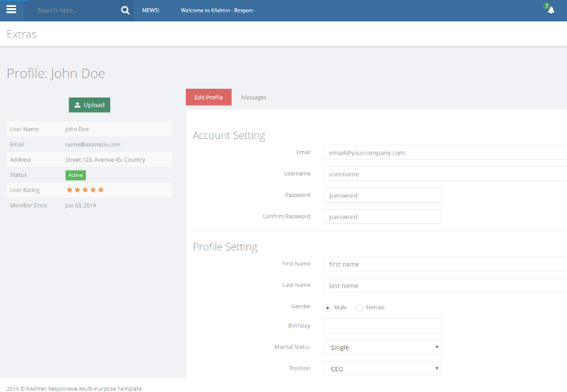This screenshot has width=567, height=392.
Task: Switch to the Messages tab
Action: click(x=253, y=98)
